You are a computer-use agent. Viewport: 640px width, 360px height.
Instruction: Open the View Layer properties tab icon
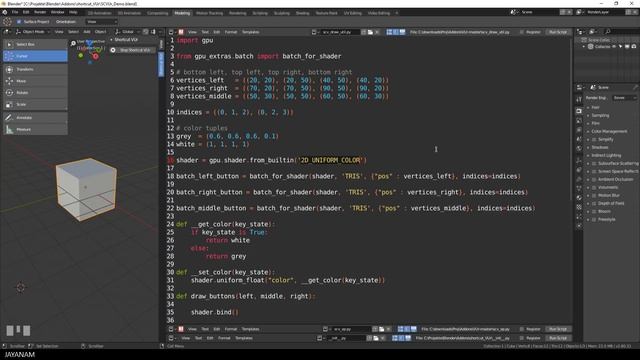click(x=579, y=130)
